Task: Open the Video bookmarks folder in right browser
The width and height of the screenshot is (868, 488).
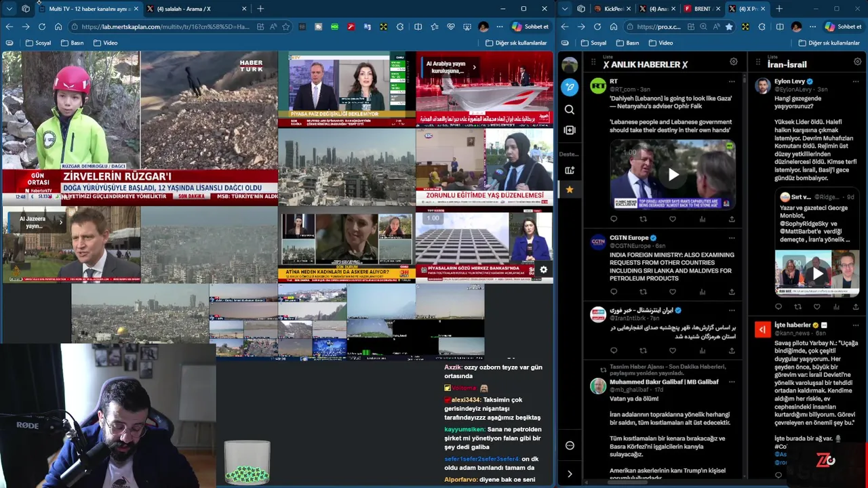Action: pyautogui.click(x=660, y=43)
